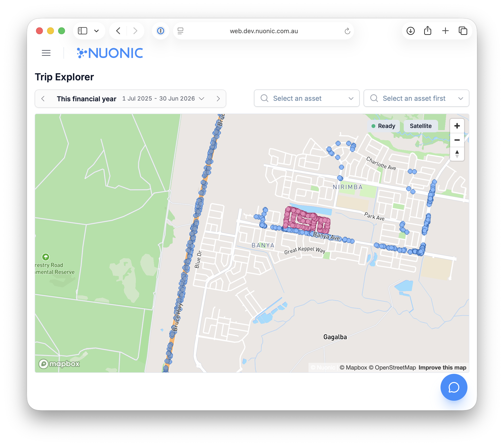Open the chat support bubble
Viewport: 504px width, 446px height.
pos(454,387)
